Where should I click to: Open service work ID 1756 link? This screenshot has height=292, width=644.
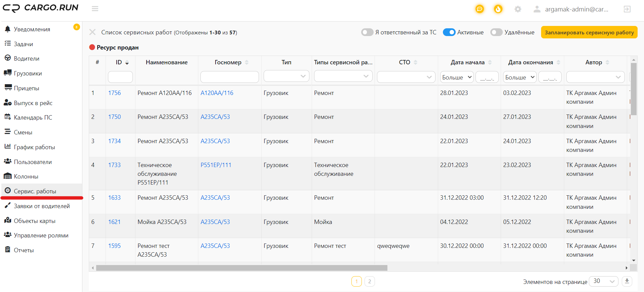pyautogui.click(x=114, y=93)
